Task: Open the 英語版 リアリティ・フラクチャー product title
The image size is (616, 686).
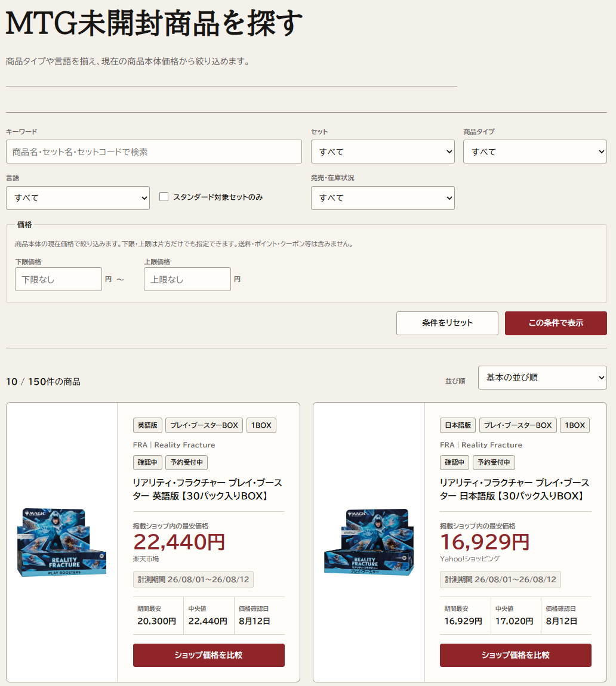Action: pyautogui.click(x=208, y=489)
